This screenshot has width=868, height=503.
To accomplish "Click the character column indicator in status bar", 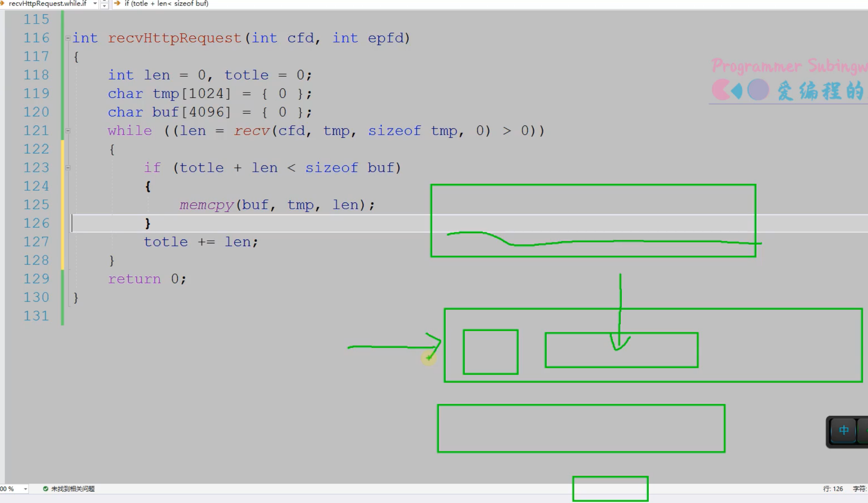I will click(x=859, y=489).
